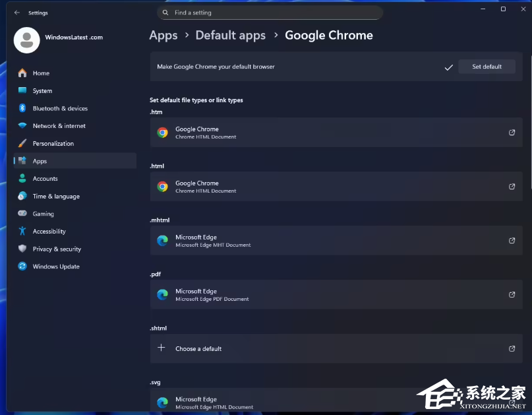Open the .mhtml app picker via its arrow

512,241
